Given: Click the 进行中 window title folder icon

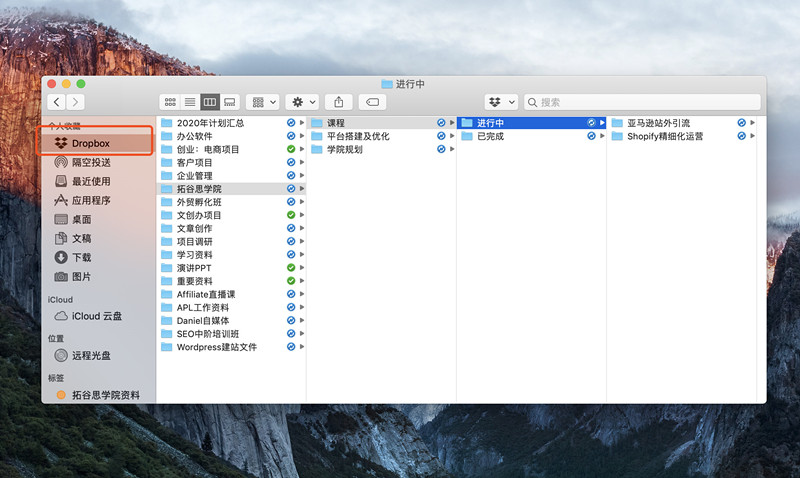Looking at the screenshot, I should click(387, 84).
